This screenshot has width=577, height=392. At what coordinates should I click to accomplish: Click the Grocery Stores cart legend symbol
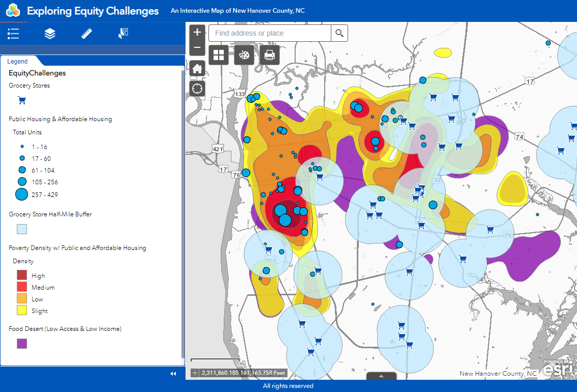22,100
